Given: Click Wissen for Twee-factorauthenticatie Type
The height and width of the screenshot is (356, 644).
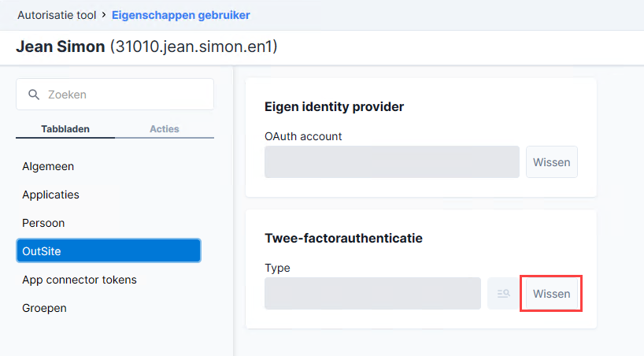Looking at the screenshot, I should coord(552,294).
